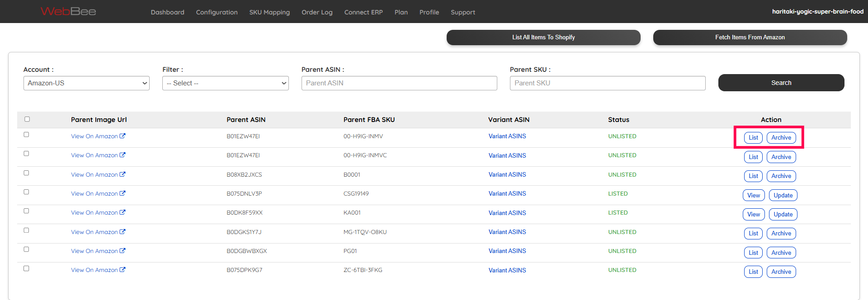Screen dimensions: 868x300
Task: Toggle the select-all checkbox in table header
Action: 27,119
